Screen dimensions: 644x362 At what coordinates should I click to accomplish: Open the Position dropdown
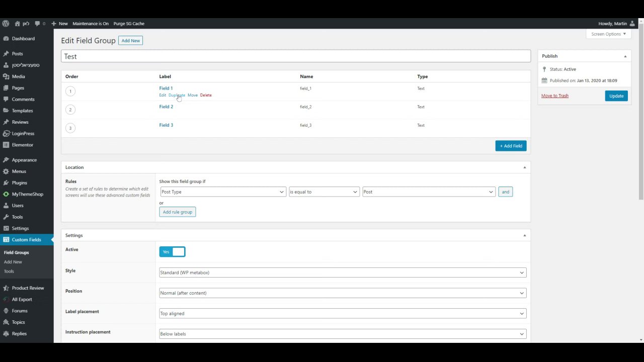pos(343,293)
